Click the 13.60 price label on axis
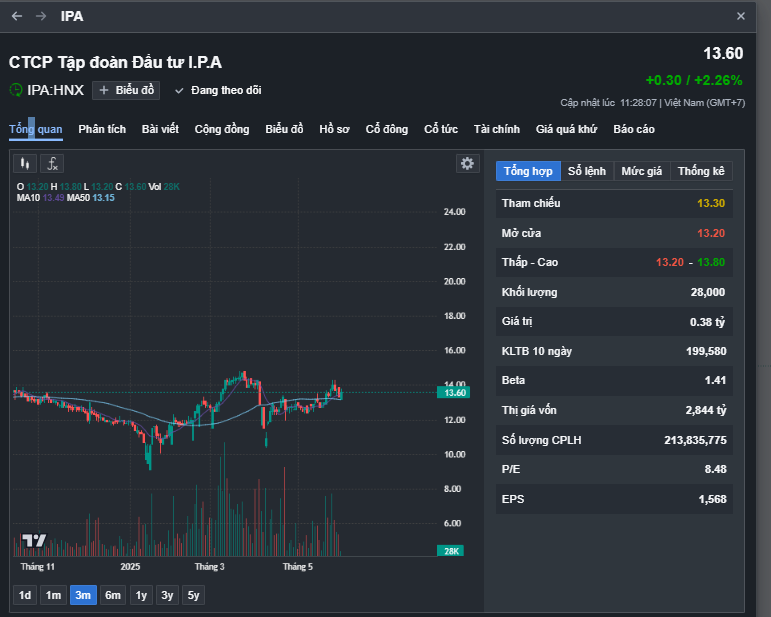 pos(453,392)
